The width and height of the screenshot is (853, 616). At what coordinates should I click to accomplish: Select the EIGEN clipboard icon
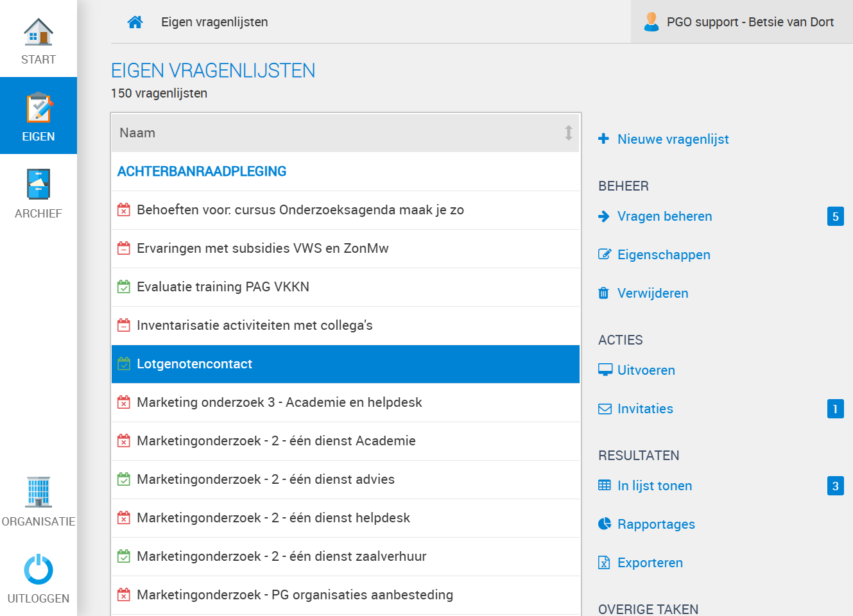39,108
